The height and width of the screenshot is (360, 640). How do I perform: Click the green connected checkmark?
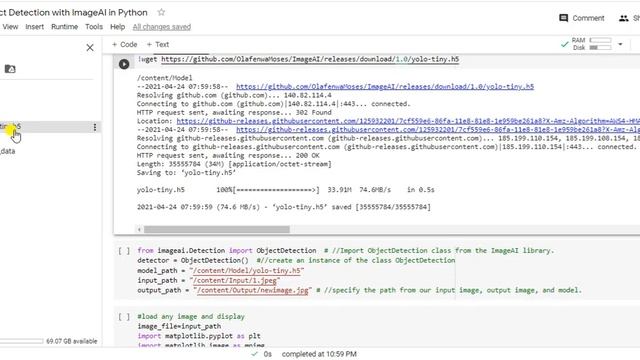[x=564, y=44]
